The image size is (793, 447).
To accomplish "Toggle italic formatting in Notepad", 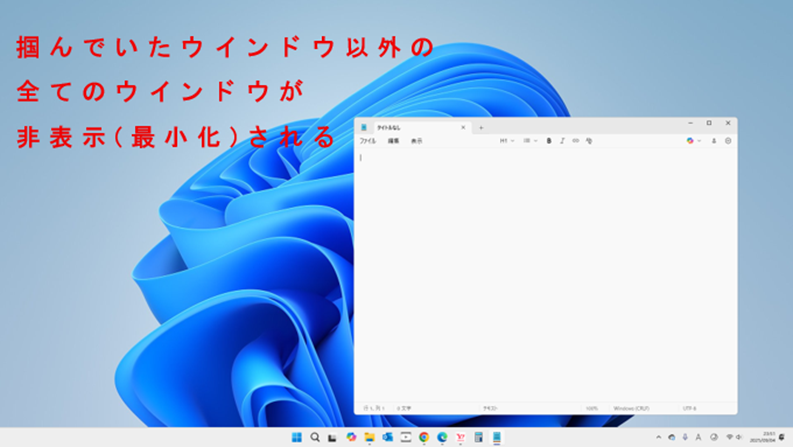I will pyautogui.click(x=562, y=141).
